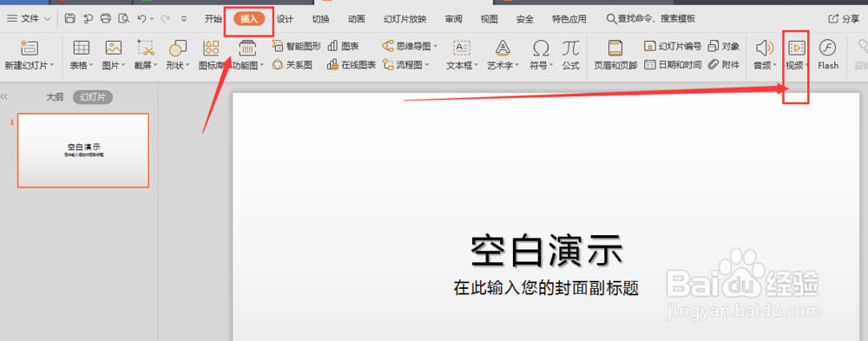Viewport: 868px width, 341px height.
Task: Click the Save icon in quick access toolbar
Action: (69, 19)
